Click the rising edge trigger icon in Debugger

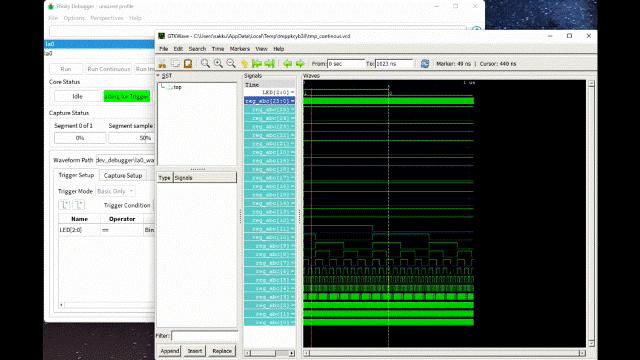(64, 205)
